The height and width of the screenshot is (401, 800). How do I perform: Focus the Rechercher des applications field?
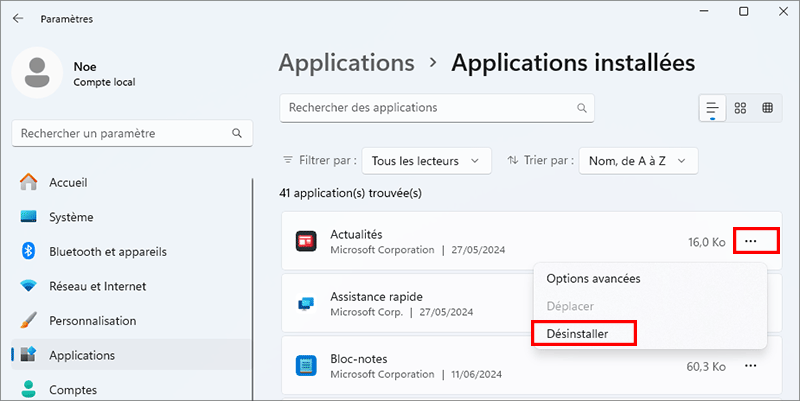[437, 108]
